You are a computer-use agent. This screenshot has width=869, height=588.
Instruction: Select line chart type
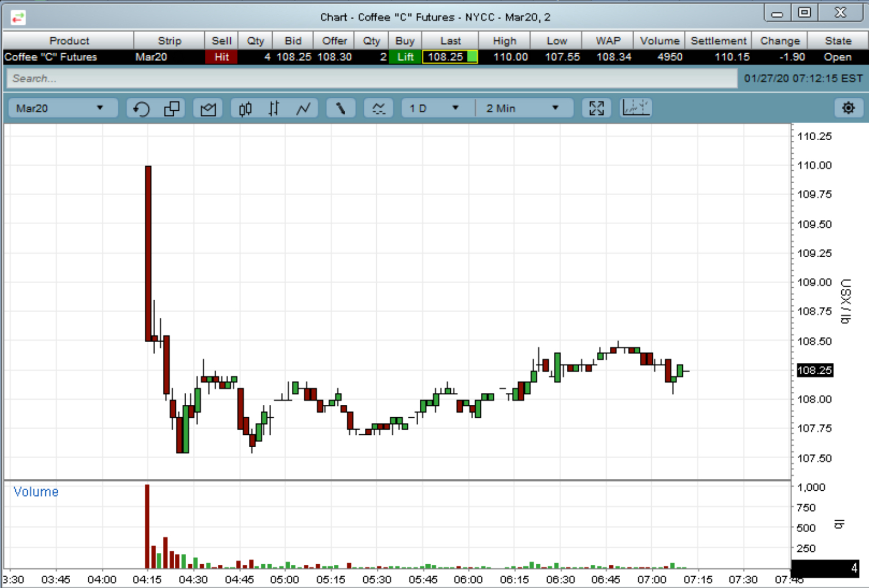point(303,109)
